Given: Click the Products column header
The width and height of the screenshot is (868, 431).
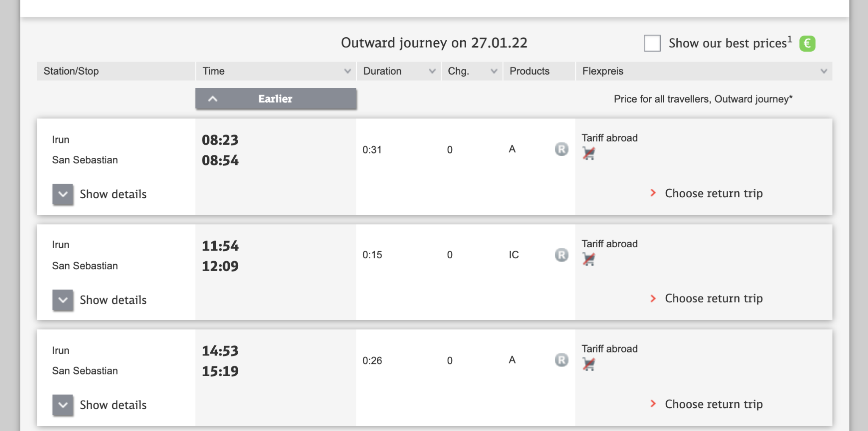Looking at the screenshot, I should pyautogui.click(x=530, y=71).
